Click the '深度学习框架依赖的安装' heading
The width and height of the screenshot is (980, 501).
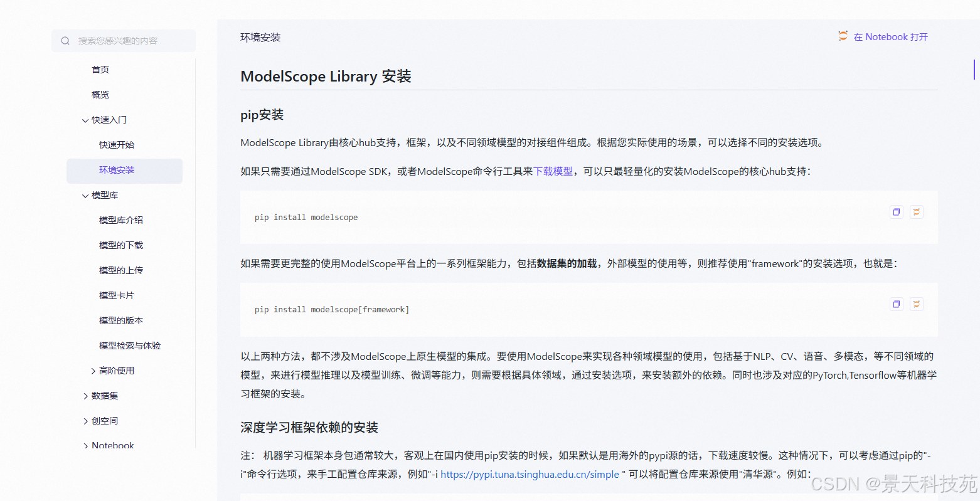click(x=309, y=428)
